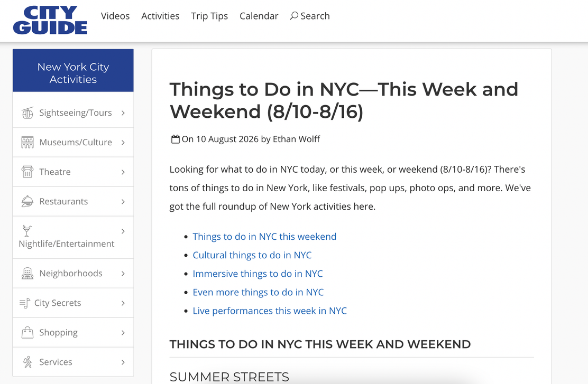Select the Nightlife/Entertainment label
Viewport: 588px width, 384px height.
67,244
